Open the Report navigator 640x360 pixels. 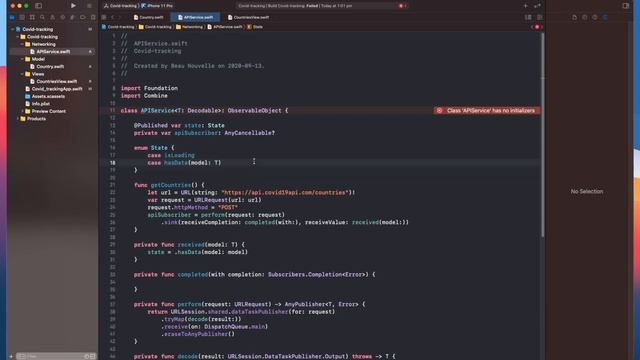pos(93,17)
